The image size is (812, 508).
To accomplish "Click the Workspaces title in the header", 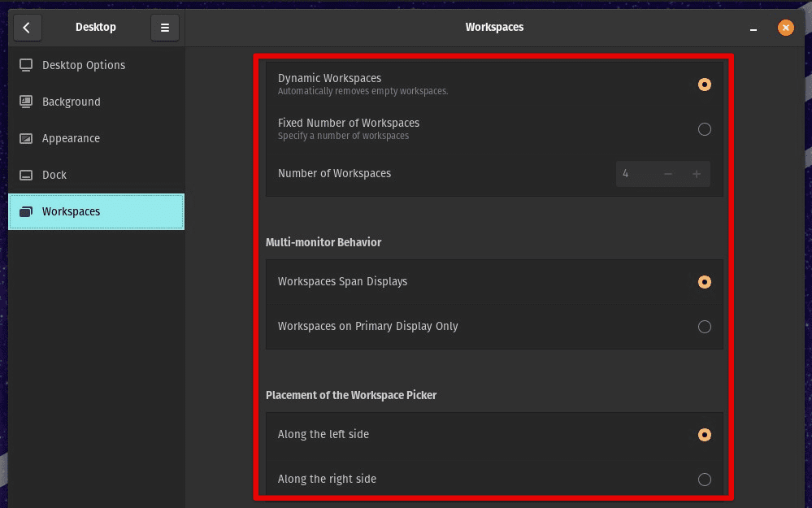I will coord(494,27).
